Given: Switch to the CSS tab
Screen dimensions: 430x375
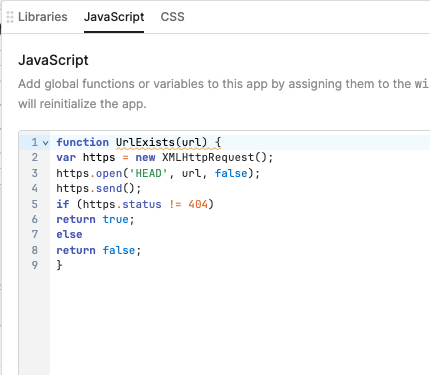Looking at the screenshot, I should (x=172, y=17).
